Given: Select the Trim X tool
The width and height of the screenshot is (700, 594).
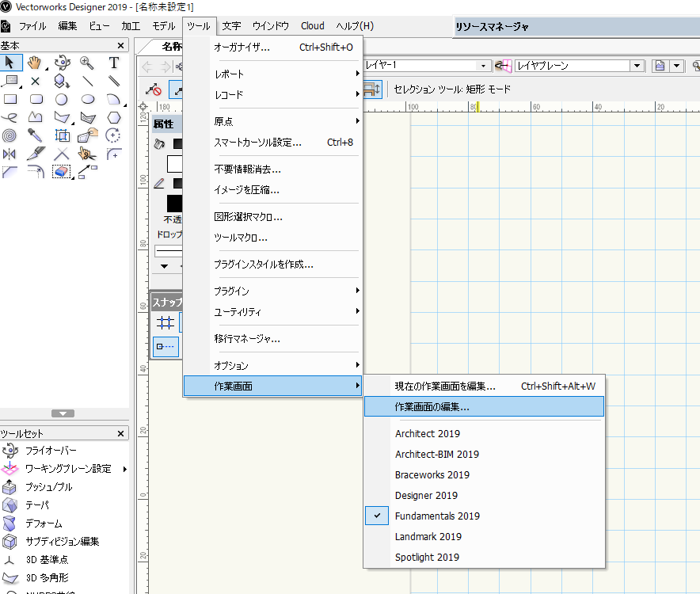Looking at the screenshot, I should pos(62,154).
